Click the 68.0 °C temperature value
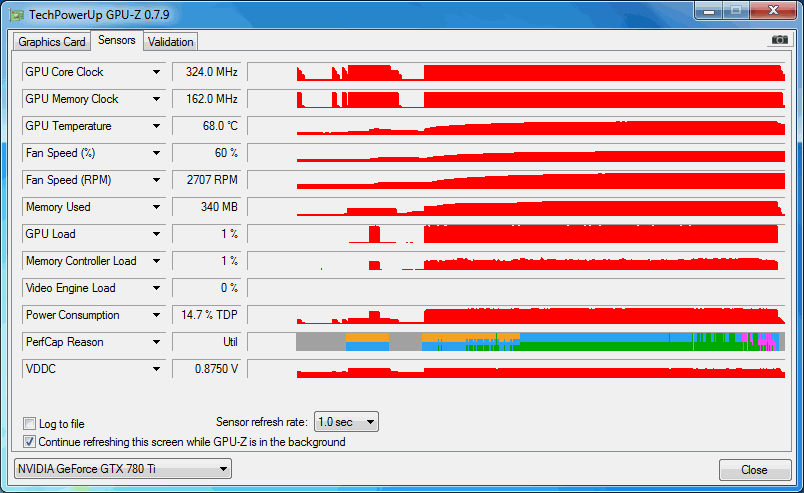804x493 pixels. click(207, 126)
